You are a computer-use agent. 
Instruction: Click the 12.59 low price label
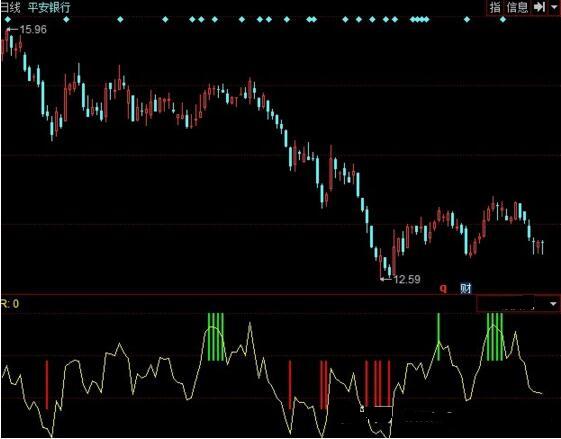[407, 279]
